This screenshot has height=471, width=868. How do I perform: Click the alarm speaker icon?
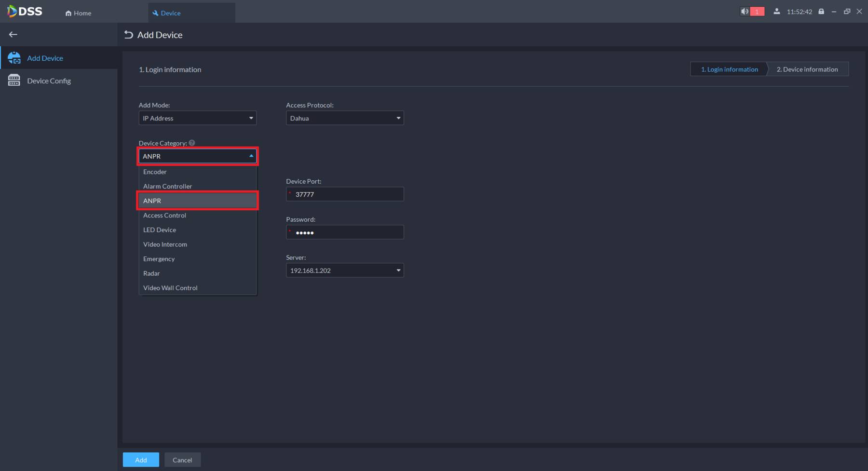[x=745, y=12]
